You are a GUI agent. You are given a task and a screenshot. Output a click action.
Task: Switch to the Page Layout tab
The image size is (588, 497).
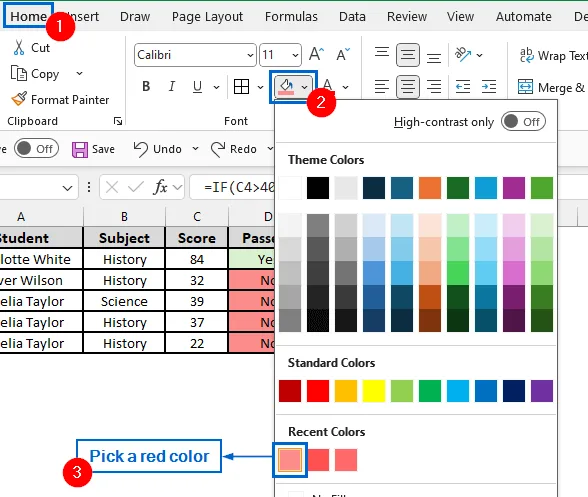207,17
